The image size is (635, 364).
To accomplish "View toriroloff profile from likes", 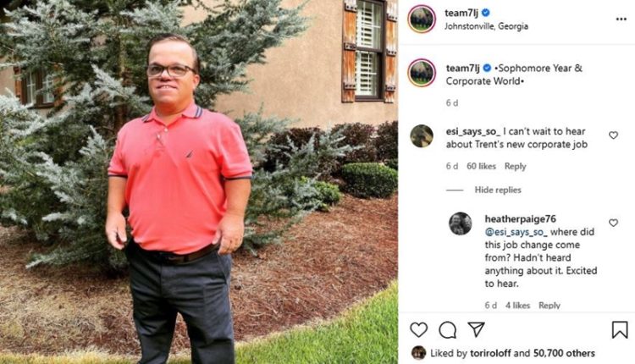I will point(490,354).
